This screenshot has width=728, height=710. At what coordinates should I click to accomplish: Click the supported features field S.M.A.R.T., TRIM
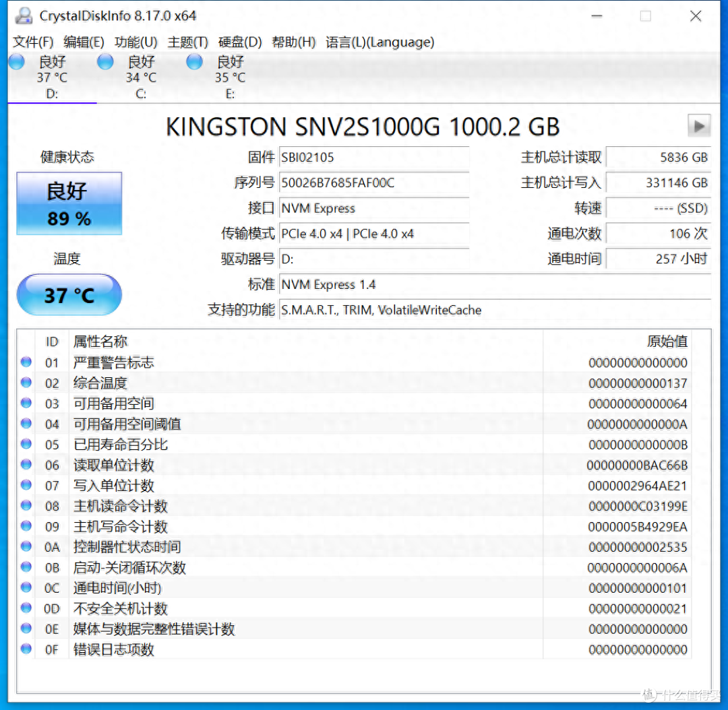495,310
